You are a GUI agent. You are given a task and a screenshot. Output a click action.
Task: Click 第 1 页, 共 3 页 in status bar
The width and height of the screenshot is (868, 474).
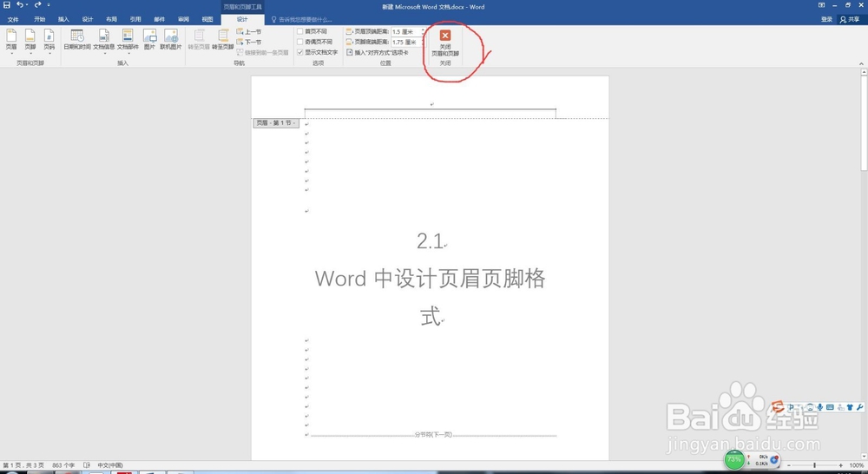[x=23, y=465]
